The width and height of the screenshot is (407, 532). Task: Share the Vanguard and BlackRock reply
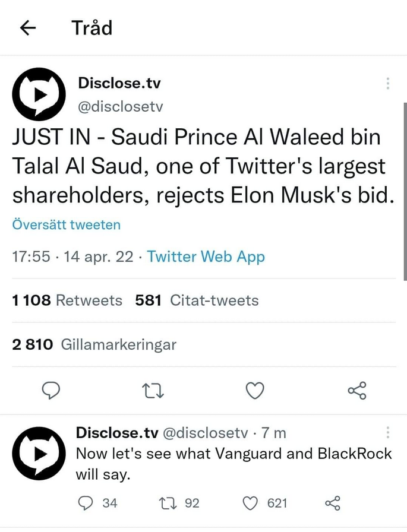[x=333, y=503]
